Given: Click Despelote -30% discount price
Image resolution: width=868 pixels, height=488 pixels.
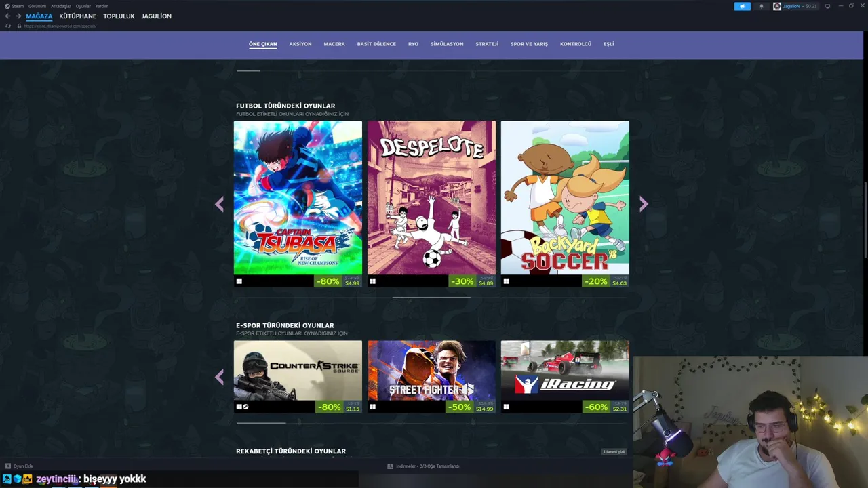Looking at the screenshot, I should point(472,281).
